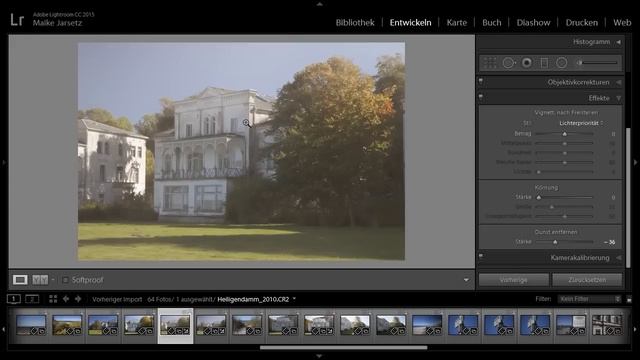Open Before/After view options arrow
640x360 pixels.
click(53, 280)
